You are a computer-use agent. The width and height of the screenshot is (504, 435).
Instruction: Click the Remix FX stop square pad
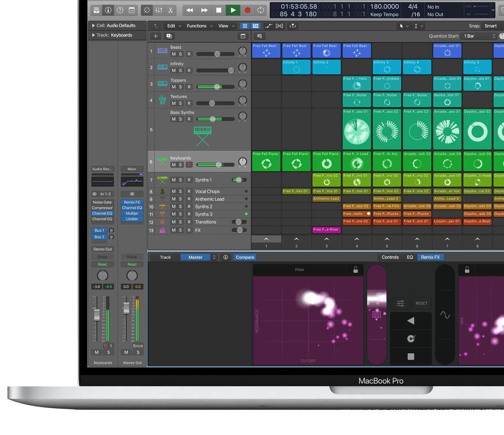point(411,356)
